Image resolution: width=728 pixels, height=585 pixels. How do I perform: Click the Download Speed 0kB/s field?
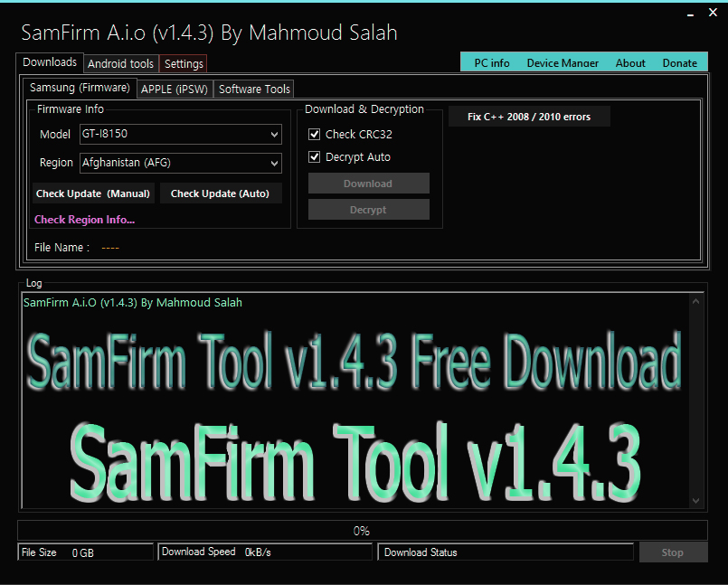click(x=265, y=552)
